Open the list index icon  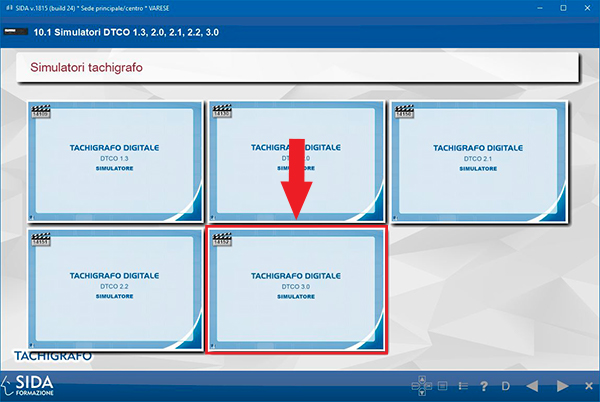462,385
